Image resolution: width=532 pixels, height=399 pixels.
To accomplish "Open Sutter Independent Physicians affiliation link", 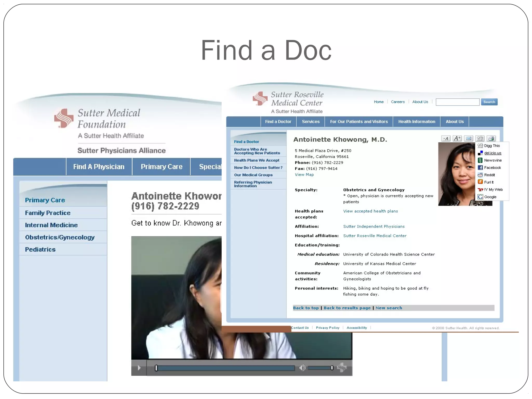I will pos(374,227).
